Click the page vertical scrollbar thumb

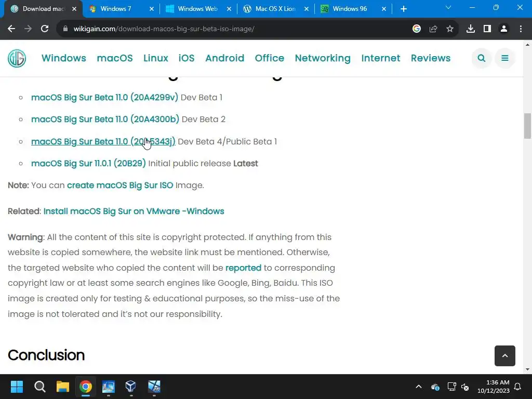point(528,126)
